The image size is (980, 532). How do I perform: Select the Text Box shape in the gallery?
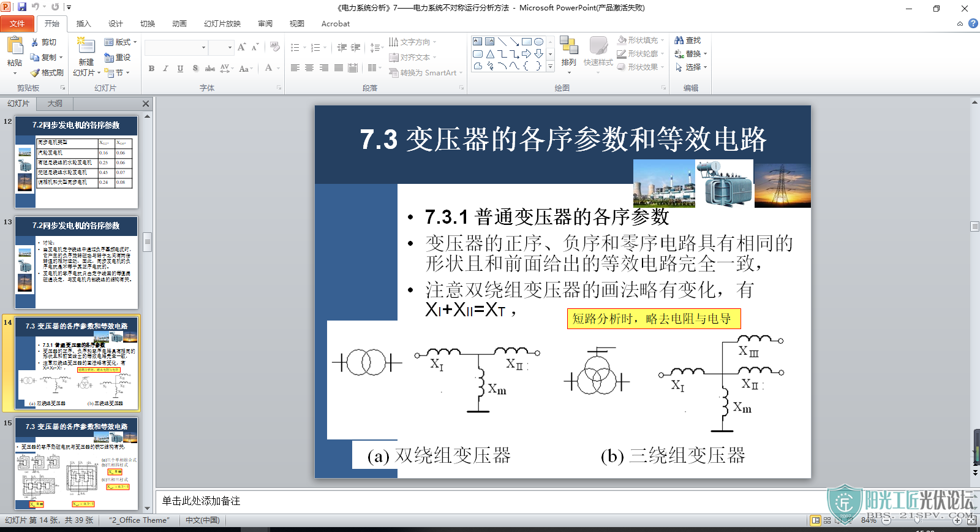click(x=478, y=42)
